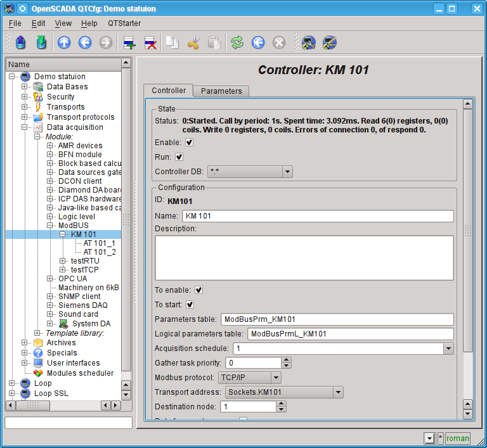Click the Archives tree icon
This screenshot has width=487, height=448.
coord(38,343)
